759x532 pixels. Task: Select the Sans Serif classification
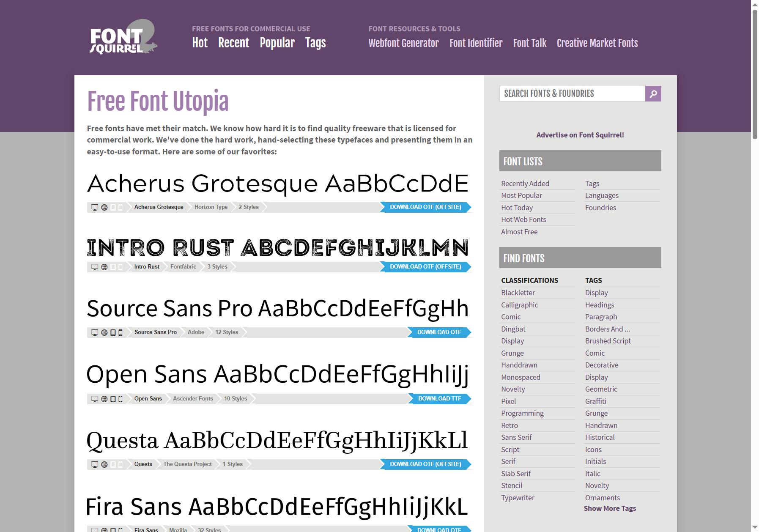tap(516, 437)
